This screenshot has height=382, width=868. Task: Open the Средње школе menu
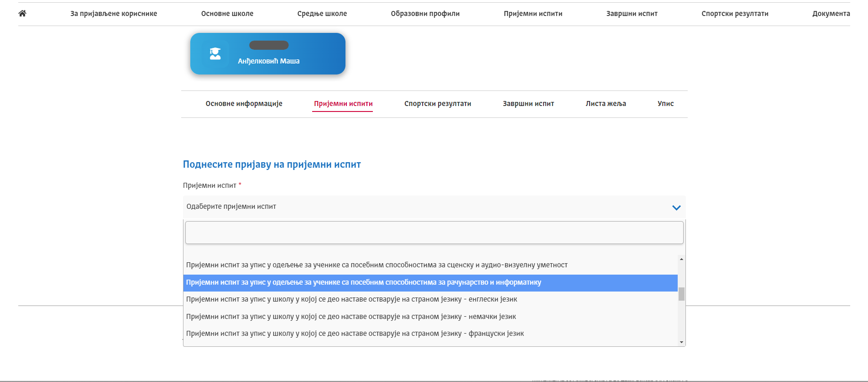322,14
